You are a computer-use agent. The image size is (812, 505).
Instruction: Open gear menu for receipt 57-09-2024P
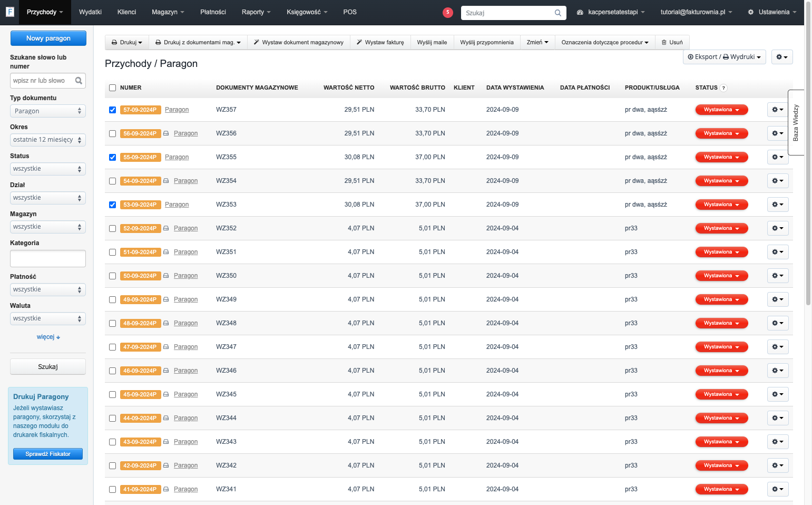tap(778, 110)
